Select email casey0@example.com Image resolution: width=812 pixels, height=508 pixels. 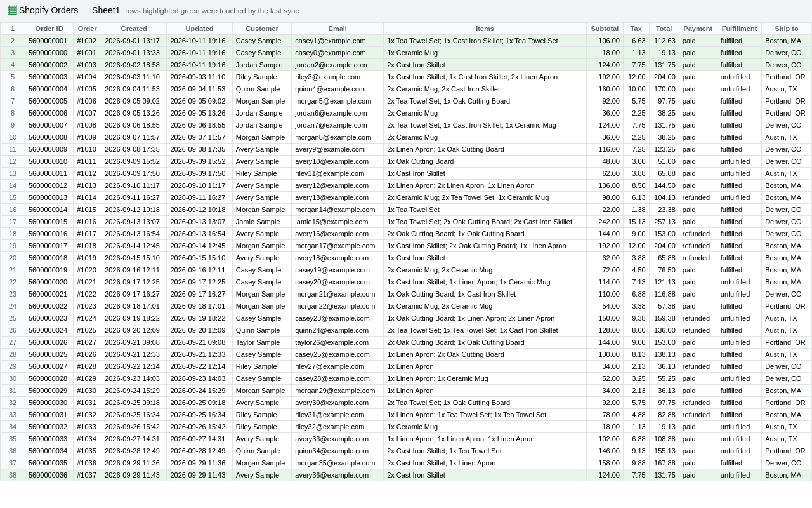point(337,53)
